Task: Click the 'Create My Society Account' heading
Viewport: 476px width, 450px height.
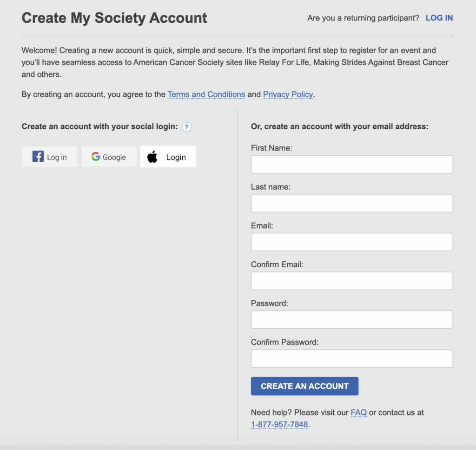Action: click(x=114, y=18)
